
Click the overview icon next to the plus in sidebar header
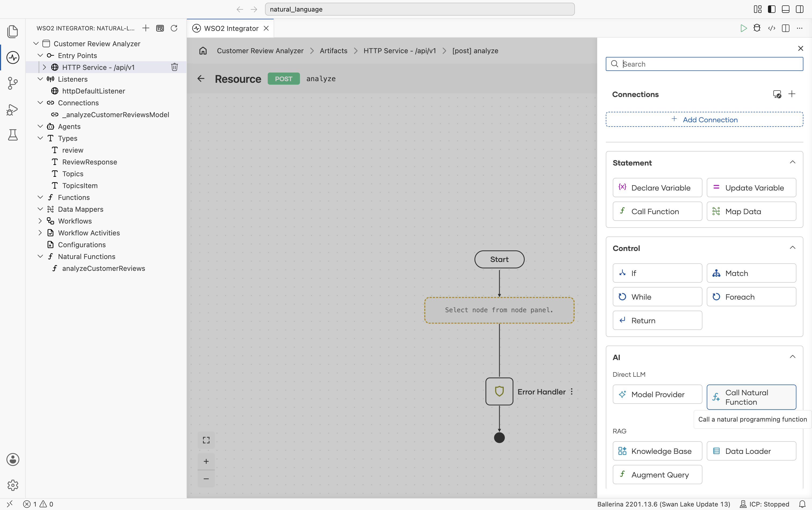(x=160, y=28)
